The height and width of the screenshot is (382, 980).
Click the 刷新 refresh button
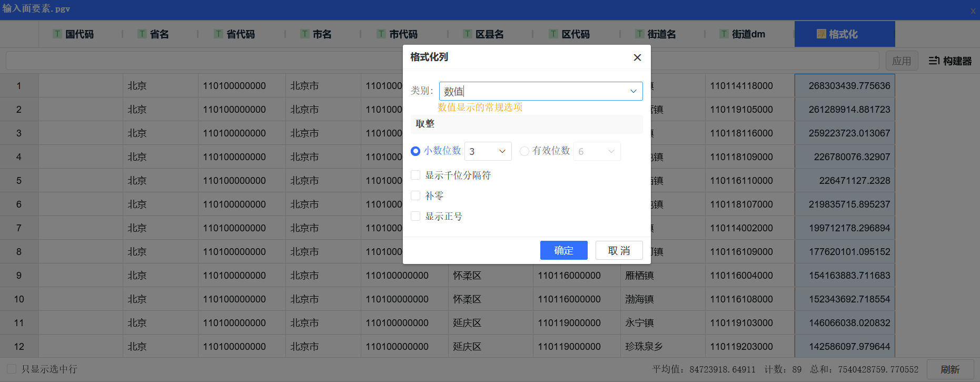pos(950,369)
